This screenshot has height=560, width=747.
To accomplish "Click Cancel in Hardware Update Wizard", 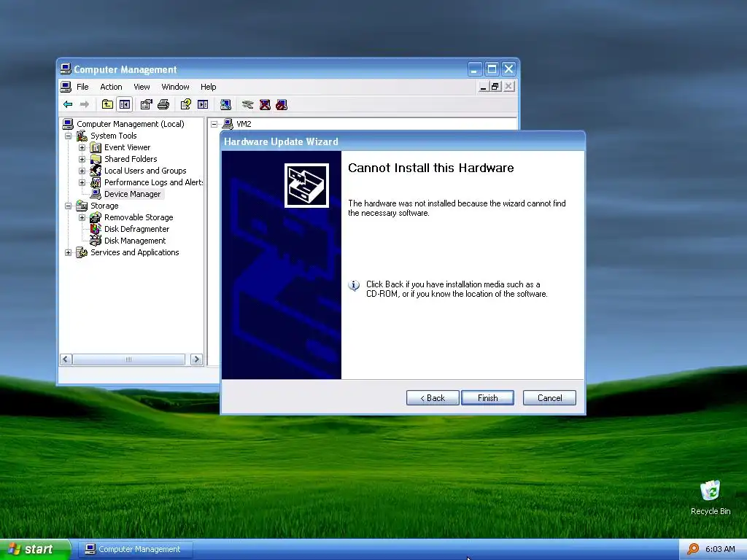I will [x=549, y=398].
